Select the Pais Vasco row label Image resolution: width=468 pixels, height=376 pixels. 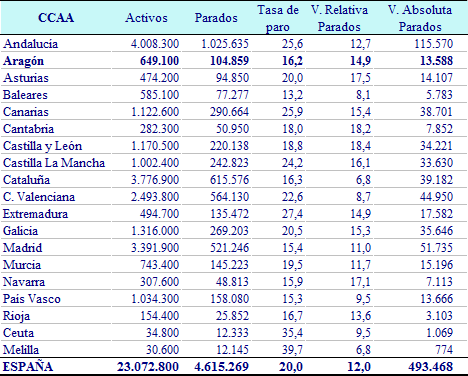(32, 299)
